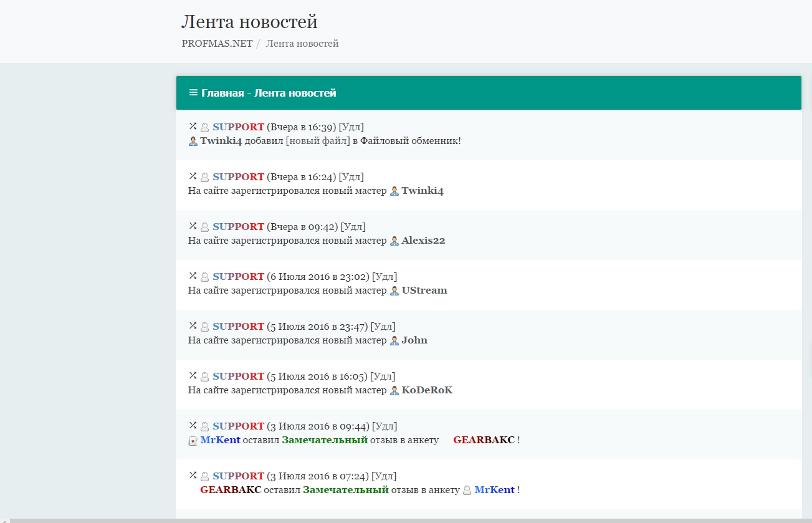Click SUPPORT avatar icon in 6 Июля 23:02 entry
The height and width of the screenshot is (523, 812).
click(x=204, y=277)
